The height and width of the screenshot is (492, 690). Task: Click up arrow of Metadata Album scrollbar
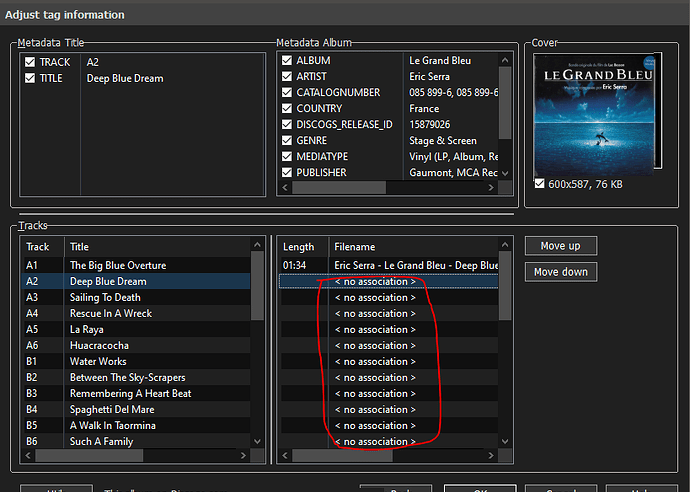505,60
